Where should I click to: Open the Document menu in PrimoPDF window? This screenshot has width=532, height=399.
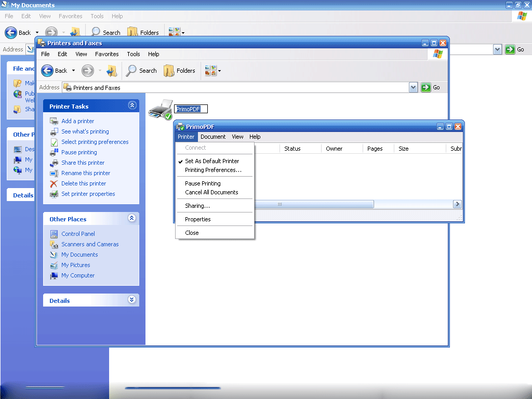[213, 137]
